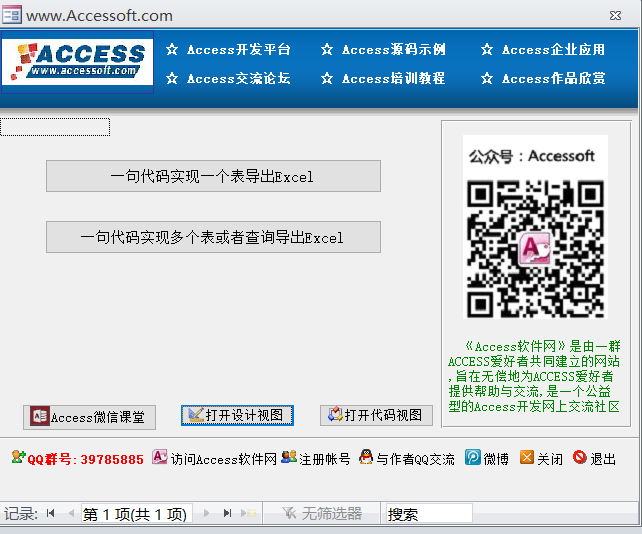Click the QQ penguin icon
Viewport: 642px width, 534px height.
coord(366,457)
